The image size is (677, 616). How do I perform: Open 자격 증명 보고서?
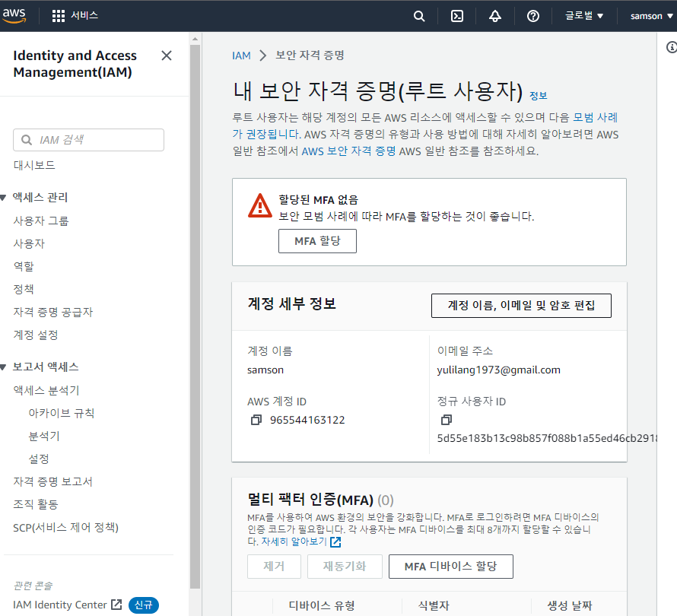coord(52,481)
